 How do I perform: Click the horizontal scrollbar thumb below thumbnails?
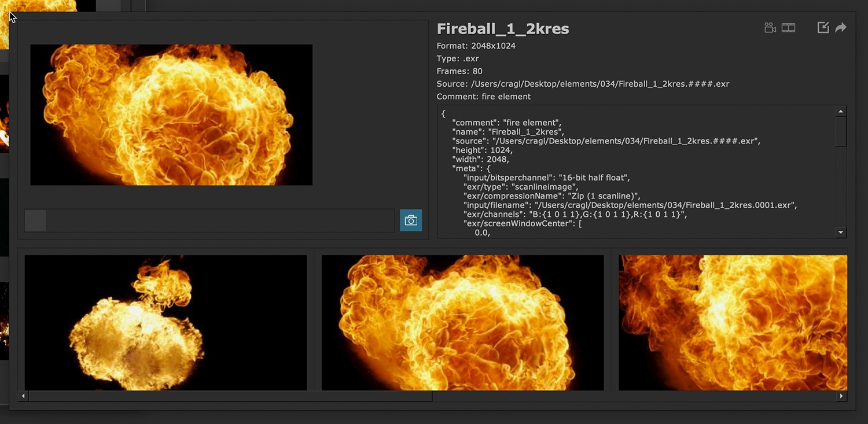click(x=230, y=396)
